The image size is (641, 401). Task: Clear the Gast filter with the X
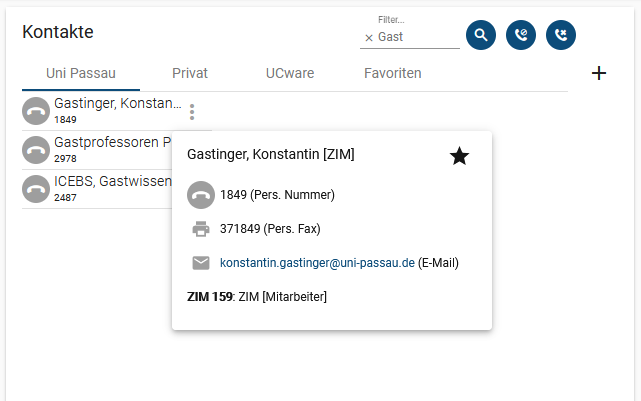369,38
